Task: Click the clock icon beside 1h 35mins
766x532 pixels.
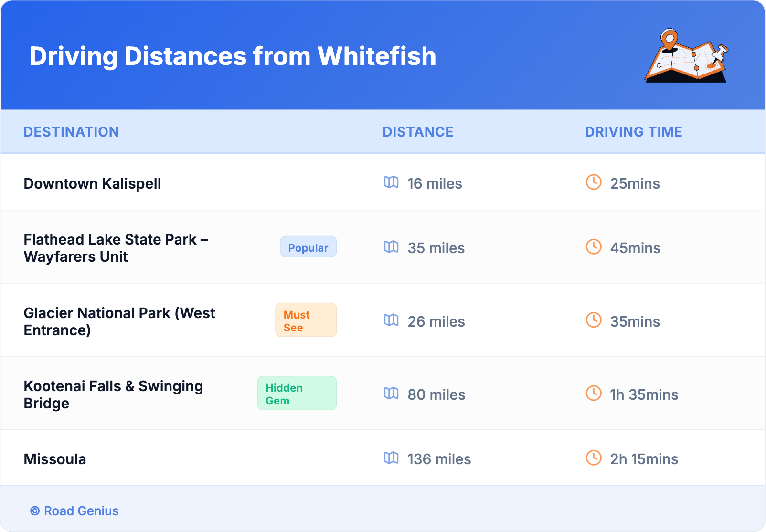Action: click(x=594, y=394)
